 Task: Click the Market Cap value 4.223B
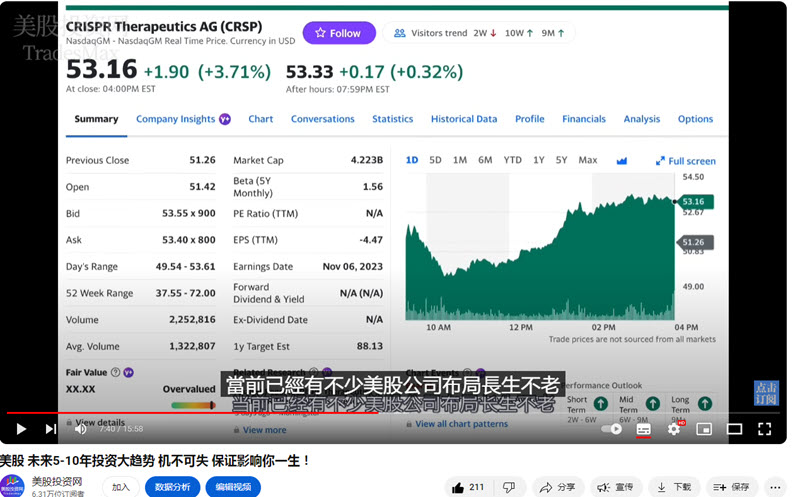click(x=366, y=160)
